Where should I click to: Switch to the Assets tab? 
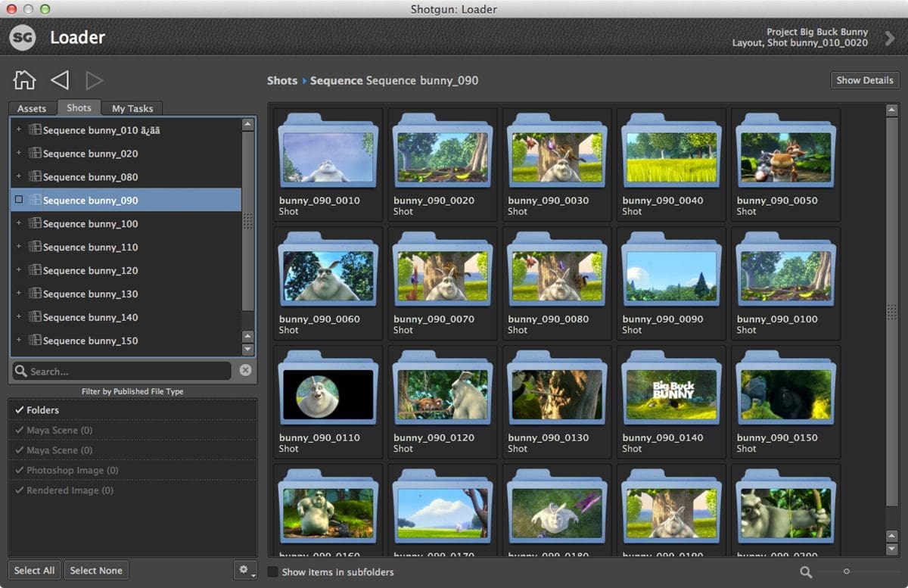click(x=32, y=108)
